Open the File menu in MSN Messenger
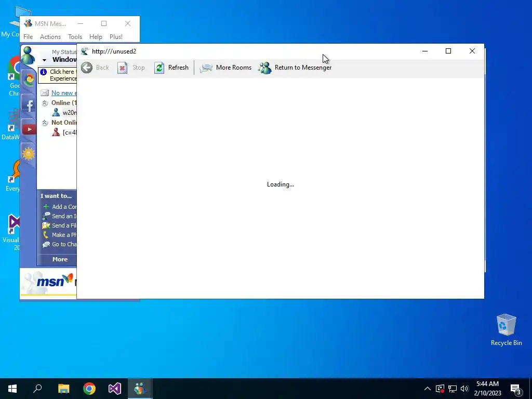 (28, 37)
